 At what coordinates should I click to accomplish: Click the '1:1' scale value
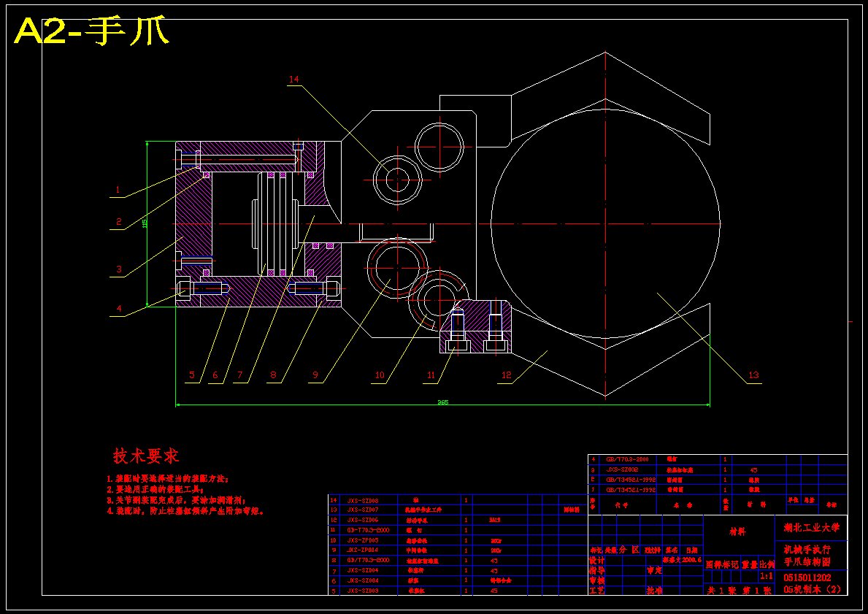pyautogui.click(x=767, y=576)
